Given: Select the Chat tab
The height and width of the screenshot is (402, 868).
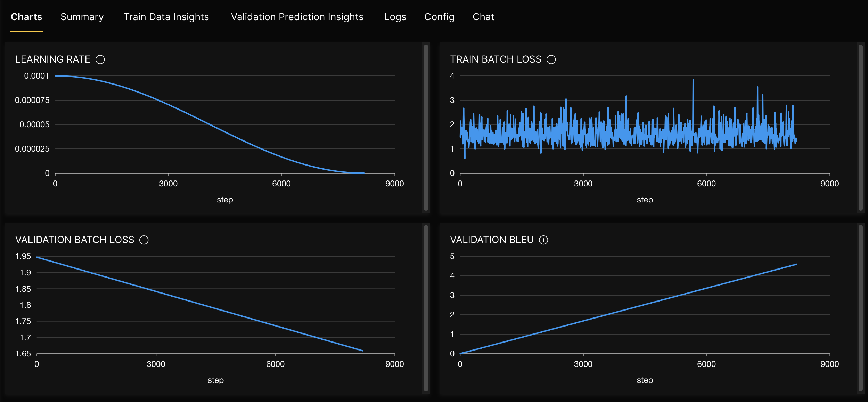Looking at the screenshot, I should [x=483, y=17].
